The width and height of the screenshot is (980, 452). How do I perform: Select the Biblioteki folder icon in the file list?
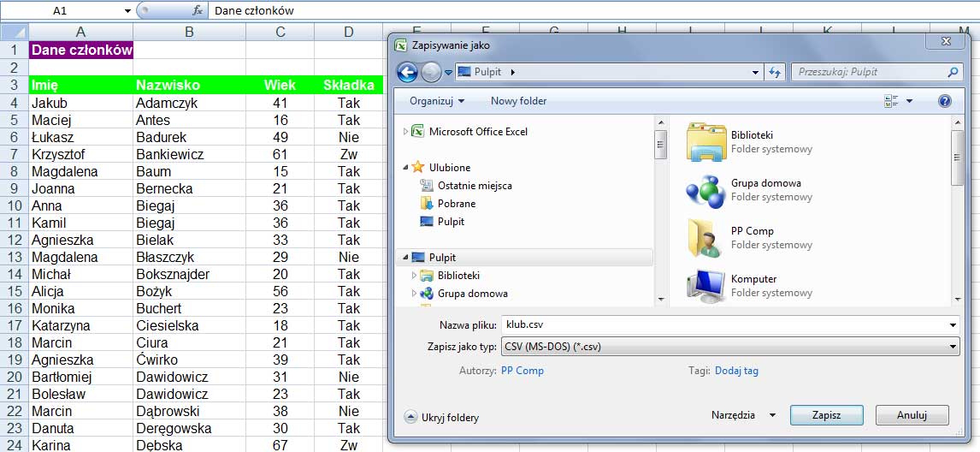tap(706, 141)
